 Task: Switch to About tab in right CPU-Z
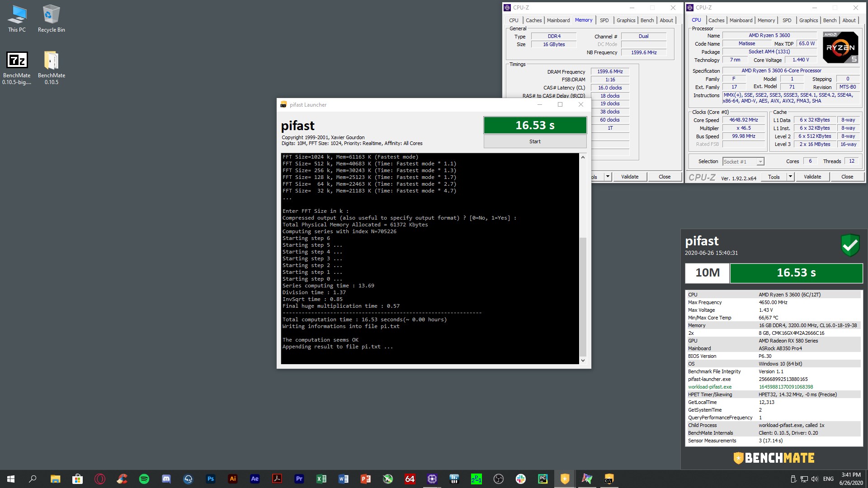[x=849, y=20]
